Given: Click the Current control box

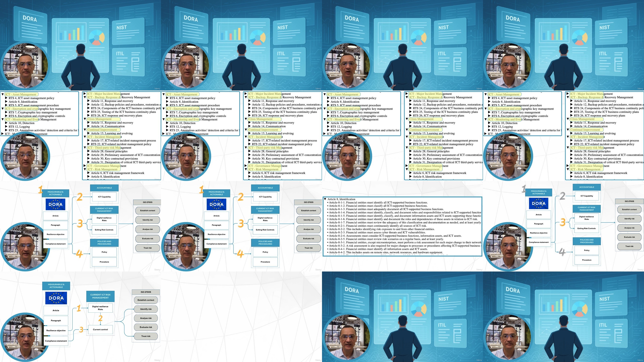Looking at the screenshot, I should [100, 330].
